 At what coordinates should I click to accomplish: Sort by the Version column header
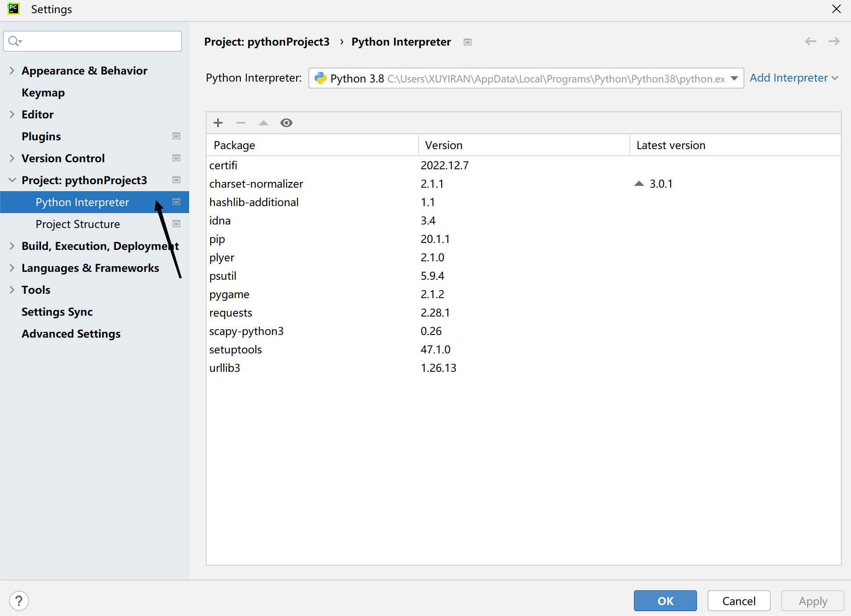click(524, 145)
